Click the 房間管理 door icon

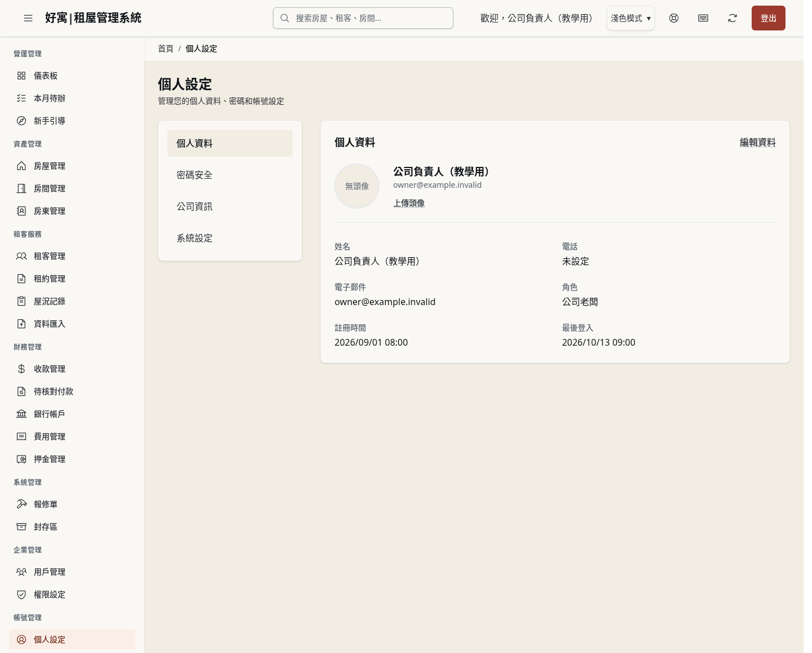(21, 188)
